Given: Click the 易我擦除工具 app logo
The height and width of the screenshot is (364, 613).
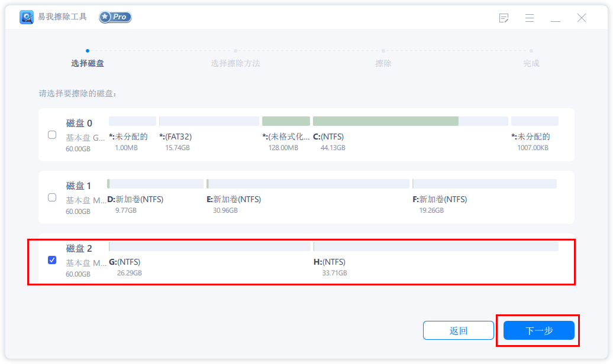Looking at the screenshot, I should [25, 17].
